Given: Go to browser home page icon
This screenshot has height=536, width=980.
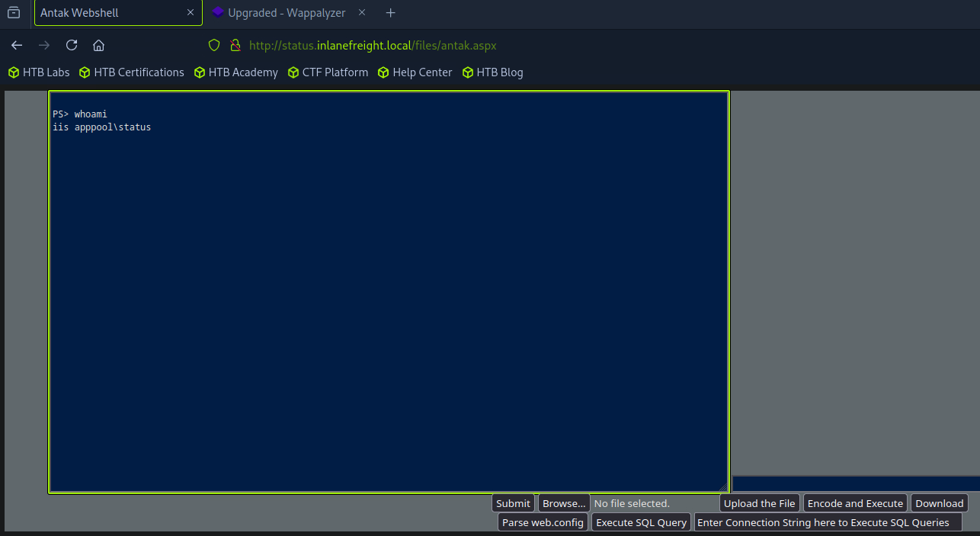Looking at the screenshot, I should [98, 45].
